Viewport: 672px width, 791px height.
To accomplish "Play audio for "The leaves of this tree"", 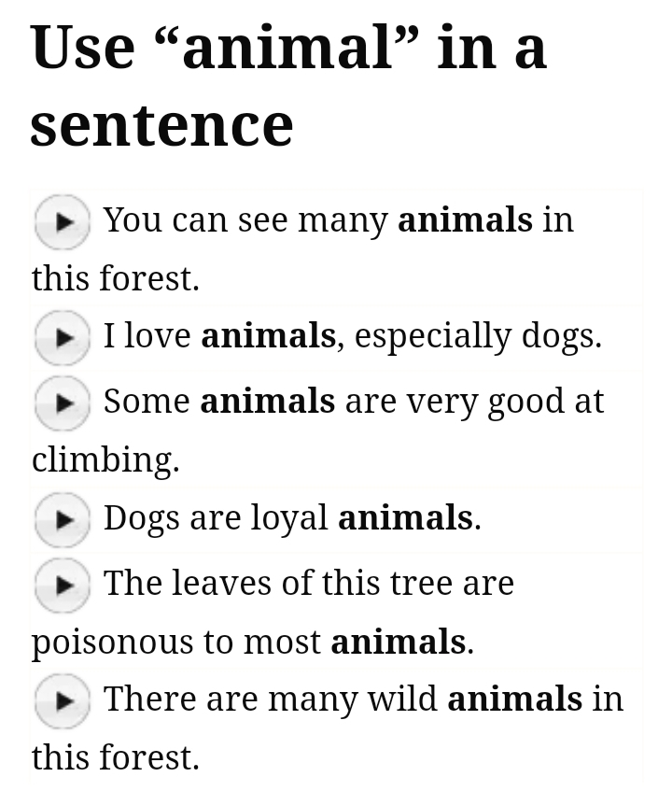I will tap(62, 585).
